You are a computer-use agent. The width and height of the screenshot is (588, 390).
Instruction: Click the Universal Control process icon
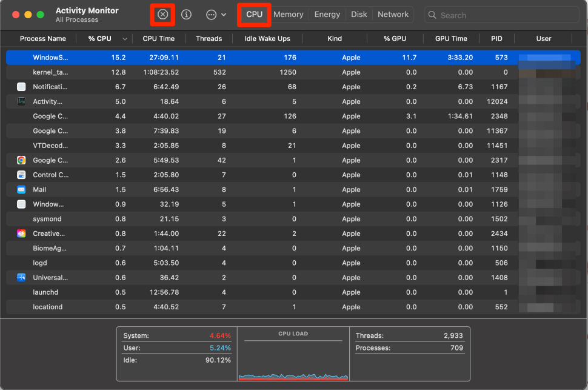pos(21,278)
